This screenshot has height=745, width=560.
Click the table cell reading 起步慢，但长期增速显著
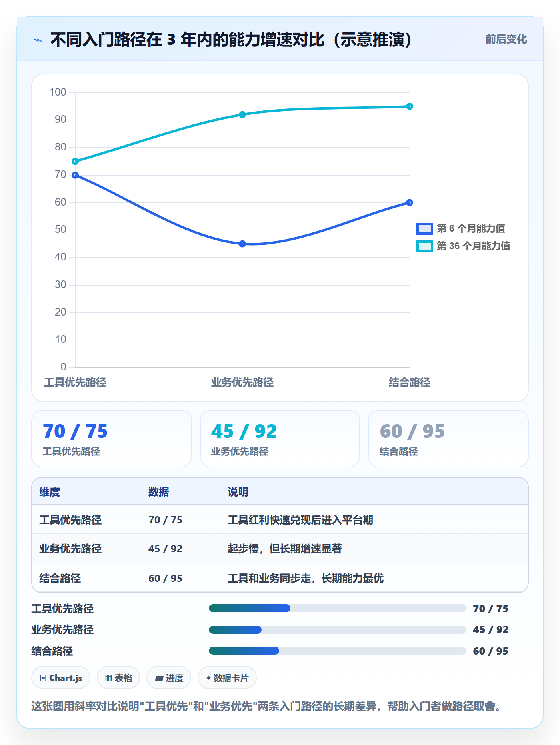pos(285,549)
